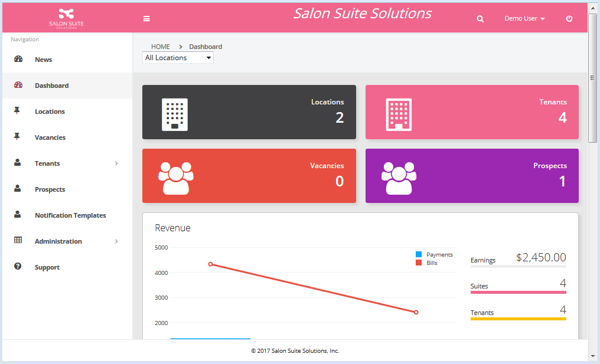Select Vacancies in the navigation sidebar

coord(50,137)
